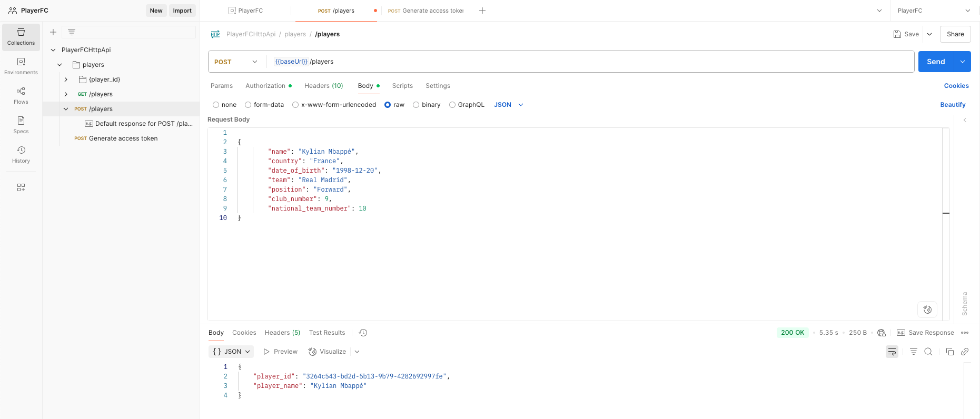Select the form-data body type radio

[248, 105]
